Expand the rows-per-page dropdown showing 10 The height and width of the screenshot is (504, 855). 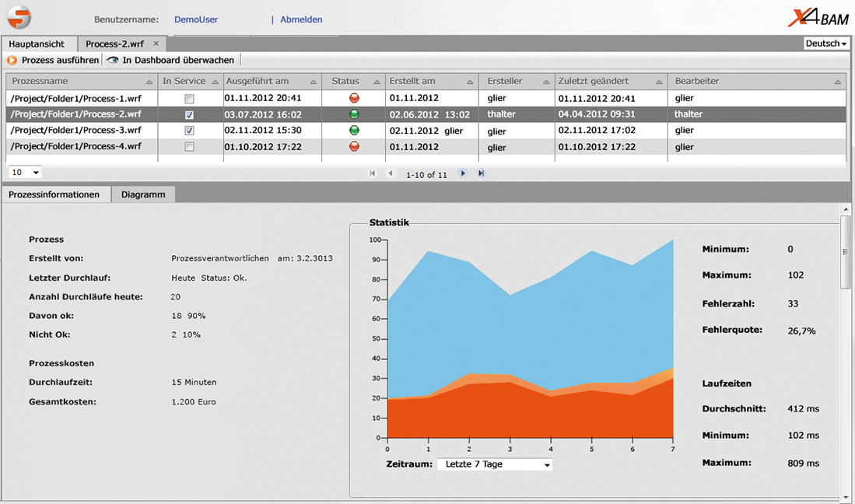tap(26, 172)
